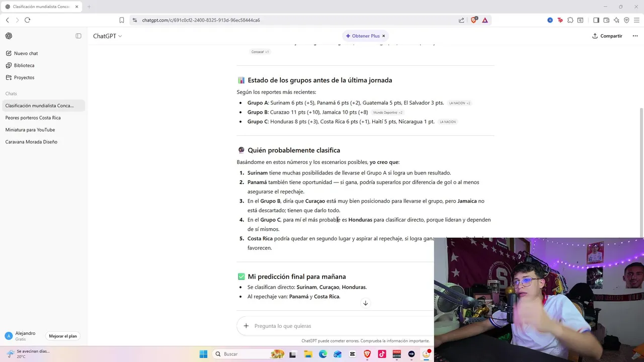Open the three-dot conversation options menu
Image resolution: width=644 pixels, height=362 pixels.
point(635,36)
